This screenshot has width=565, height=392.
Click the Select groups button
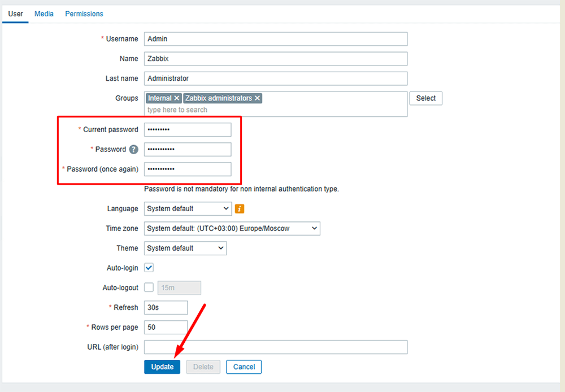[426, 98]
